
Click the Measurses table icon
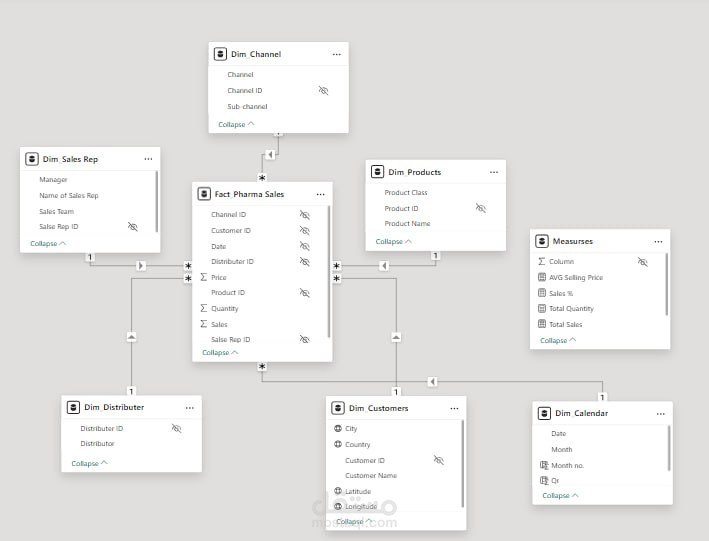click(x=542, y=241)
